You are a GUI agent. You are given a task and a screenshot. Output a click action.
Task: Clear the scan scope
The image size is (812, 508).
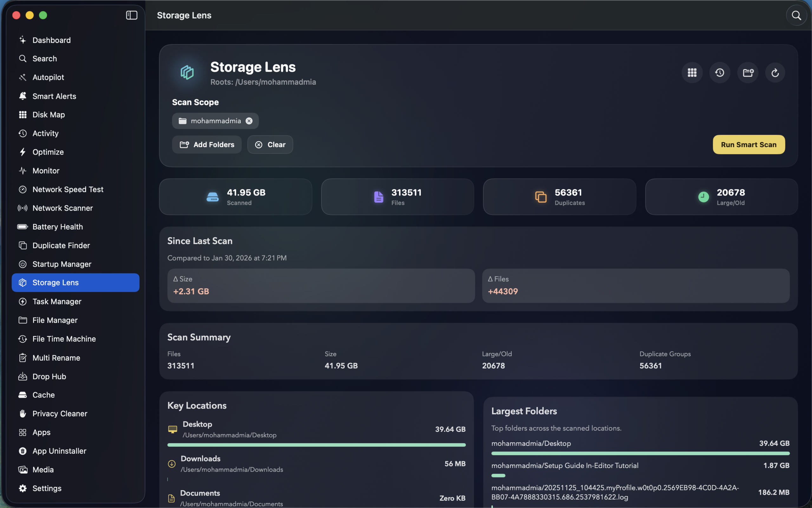pyautogui.click(x=270, y=144)
